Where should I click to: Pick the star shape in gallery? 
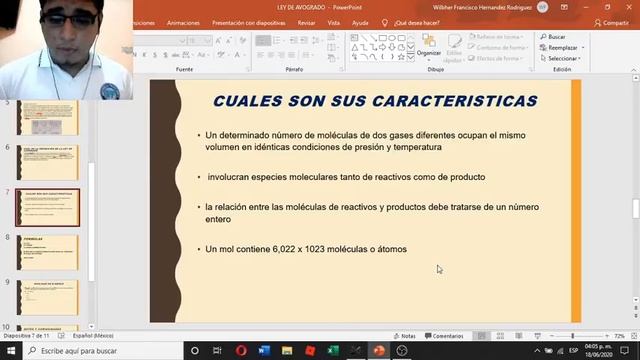pyautogui.click(x=401, y=57)
